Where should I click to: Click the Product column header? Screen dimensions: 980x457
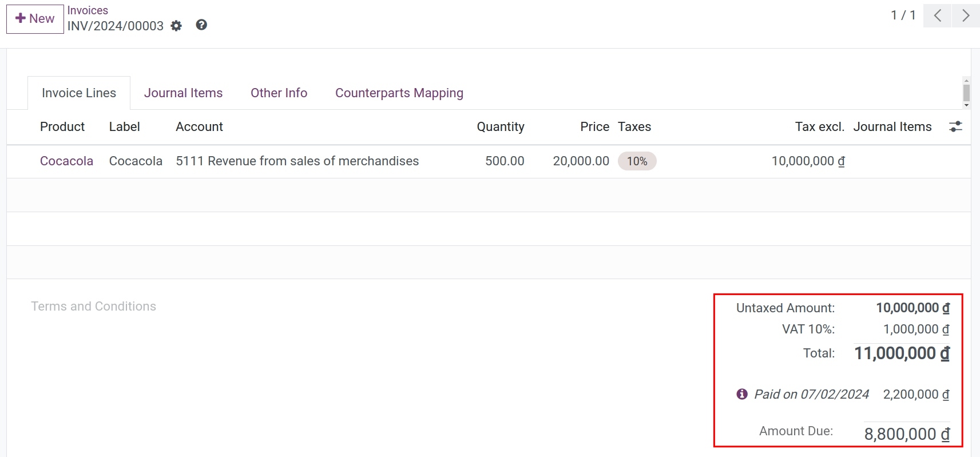(62, 127)
